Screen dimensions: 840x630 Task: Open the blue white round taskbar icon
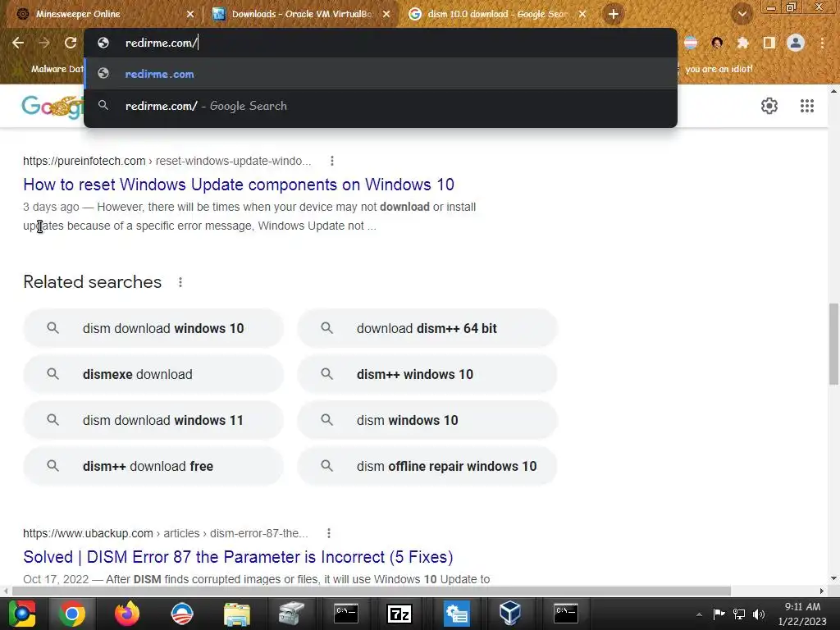pyautogui.click(x=181, y=614)
